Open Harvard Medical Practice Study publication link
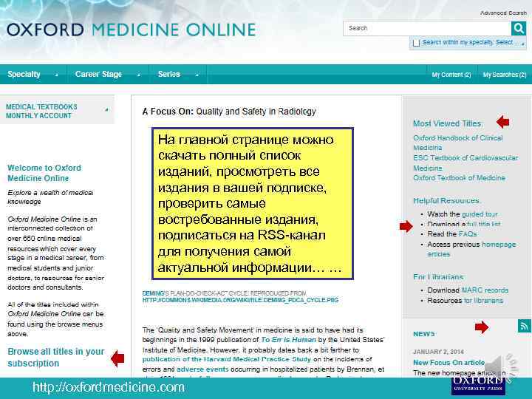The width and height of the screenshot is (532, 399). pyautogui.click(x=227, y=359)
